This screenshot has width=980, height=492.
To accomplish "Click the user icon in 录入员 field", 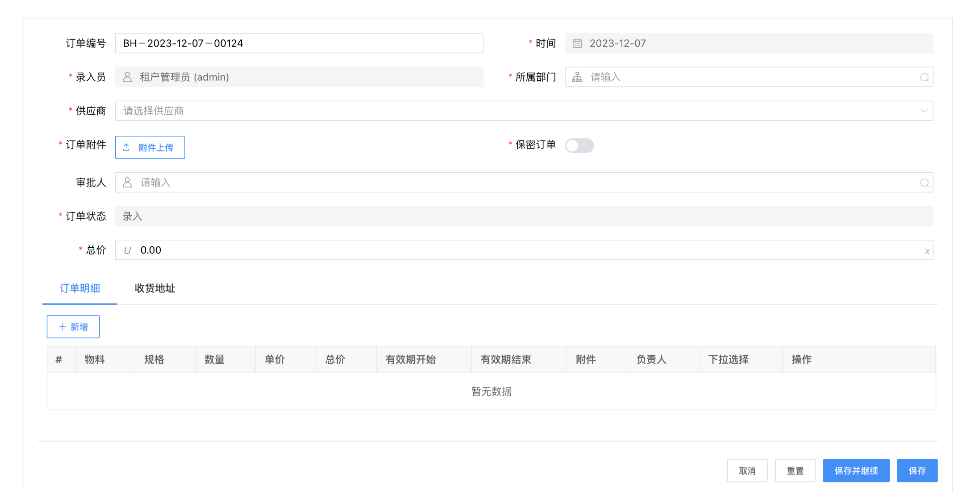I will (127, 77).
